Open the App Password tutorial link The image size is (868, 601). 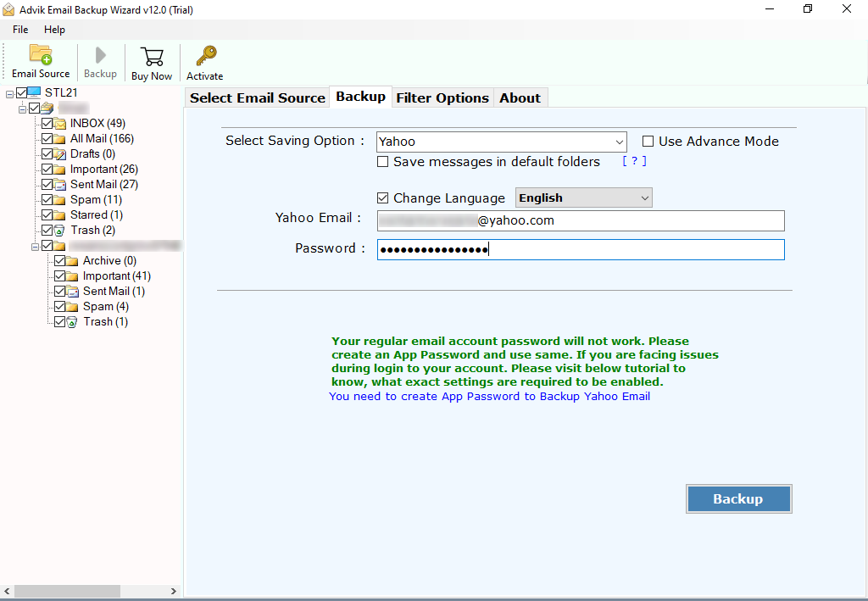(489, 396)
